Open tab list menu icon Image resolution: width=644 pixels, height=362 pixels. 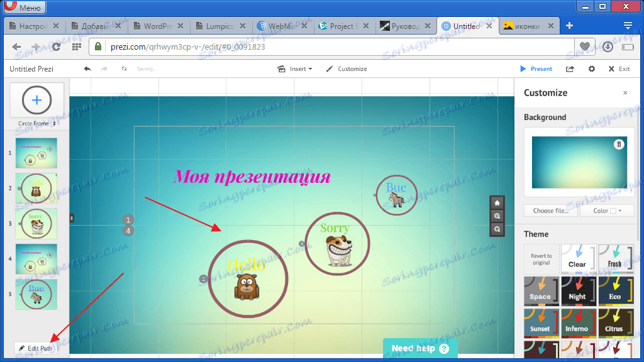(628, 26)
